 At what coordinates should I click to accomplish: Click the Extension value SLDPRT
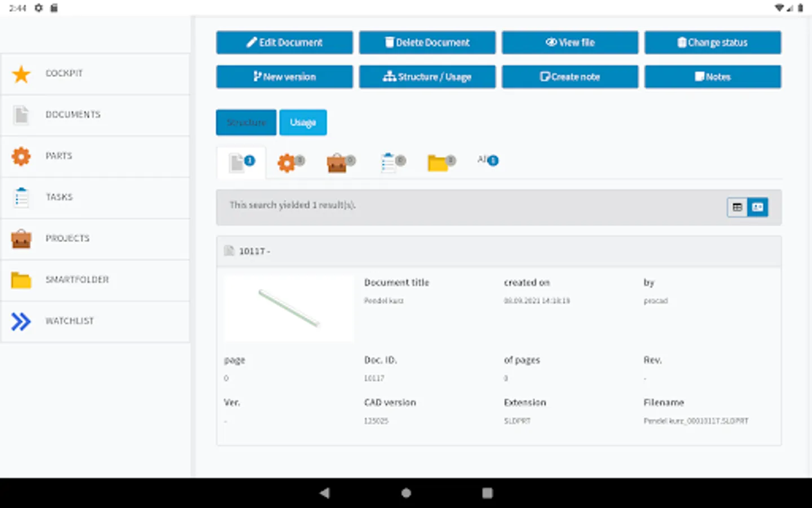click(517, 421)
